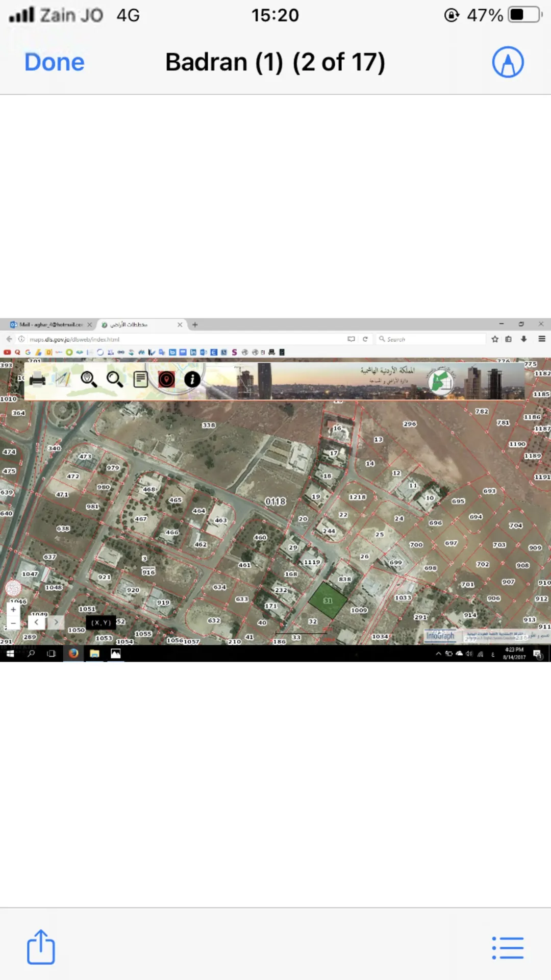
Task: Open the Markup pen tool
Action: click(508, 62)
